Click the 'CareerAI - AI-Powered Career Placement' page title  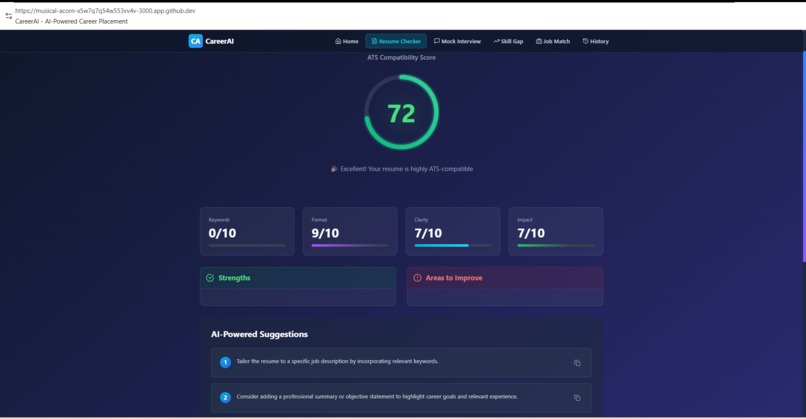click(71, 22)
